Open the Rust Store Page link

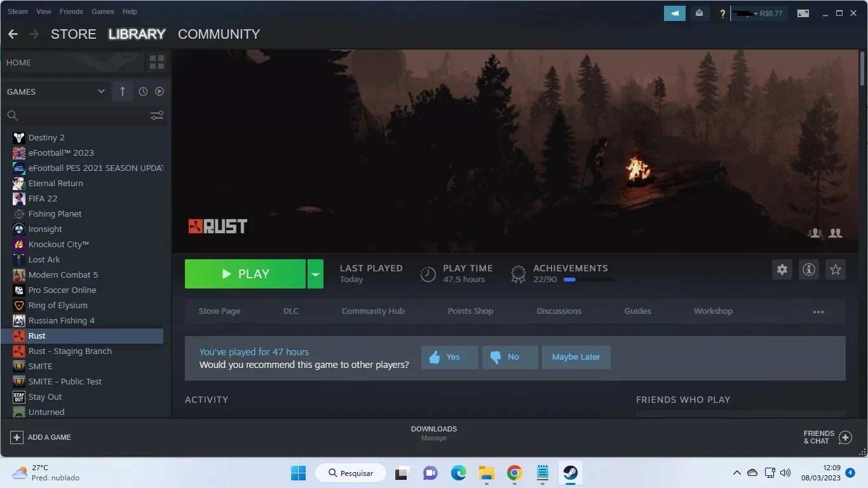point(219,311)
